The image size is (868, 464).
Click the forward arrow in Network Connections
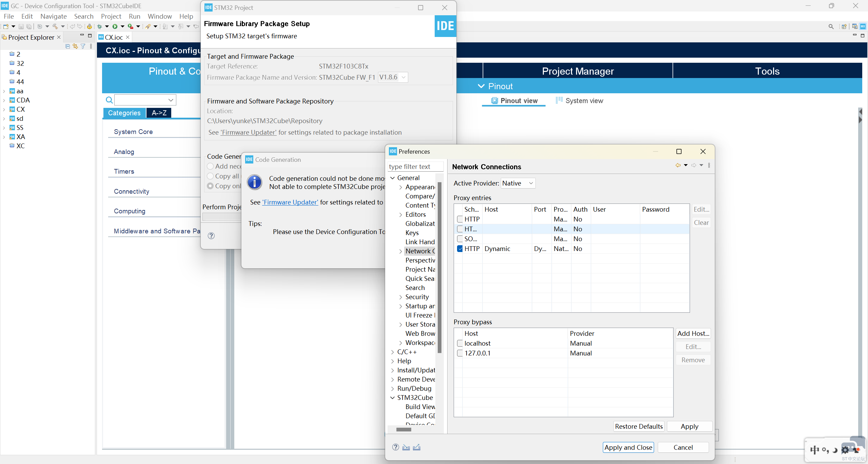694,165
